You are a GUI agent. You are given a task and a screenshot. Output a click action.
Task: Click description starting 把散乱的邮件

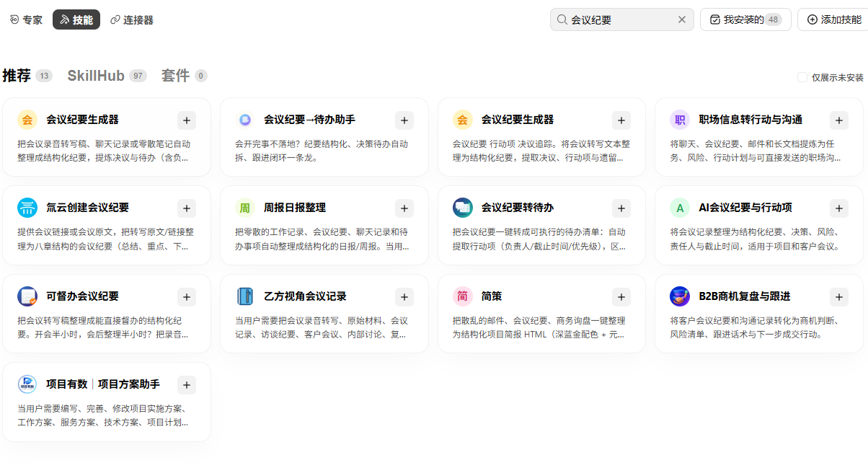tap(539, 327)
